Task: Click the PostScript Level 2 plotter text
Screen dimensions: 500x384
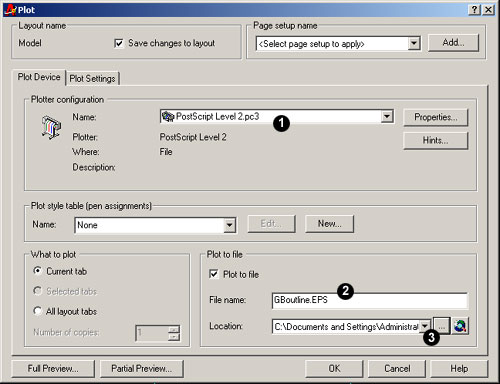Action: pyautogui.click(x=193, y=137)
